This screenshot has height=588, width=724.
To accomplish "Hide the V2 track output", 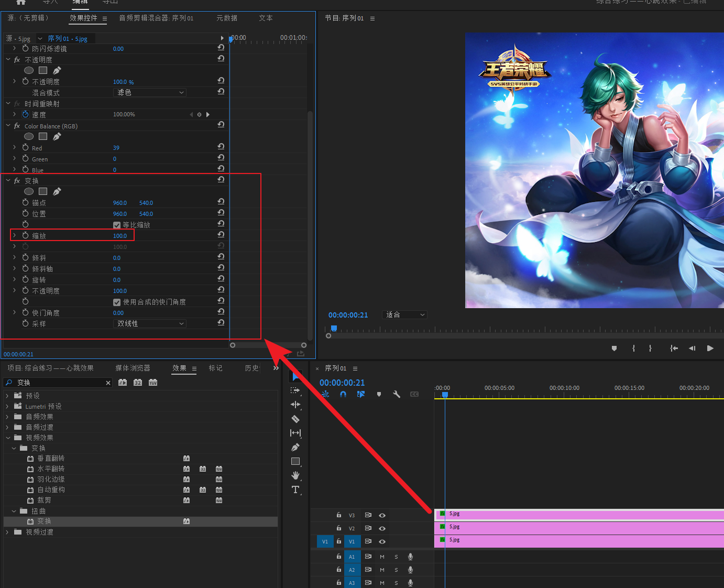I will point(382,528).
